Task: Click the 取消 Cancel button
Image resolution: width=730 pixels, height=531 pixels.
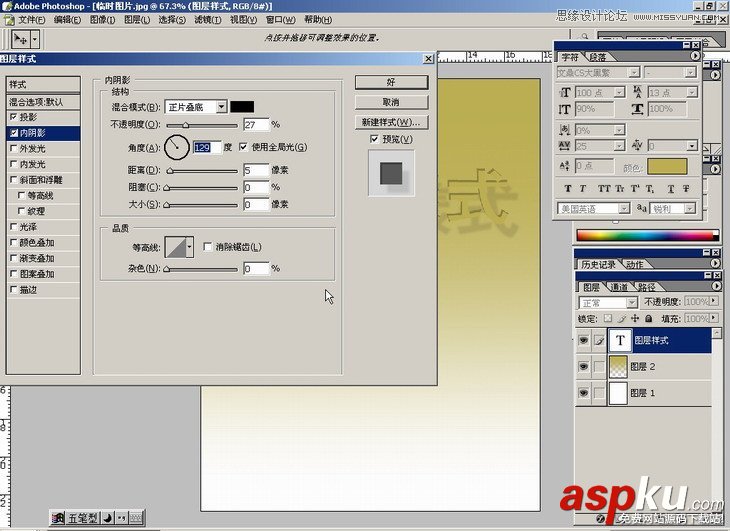Action: [x=391, y=102]
